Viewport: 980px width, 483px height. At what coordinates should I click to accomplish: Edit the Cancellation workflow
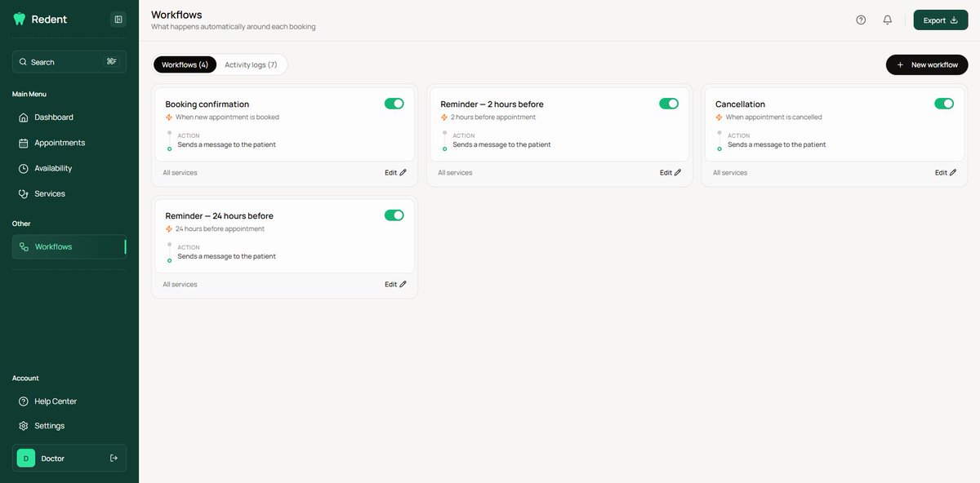coord(946,173)
